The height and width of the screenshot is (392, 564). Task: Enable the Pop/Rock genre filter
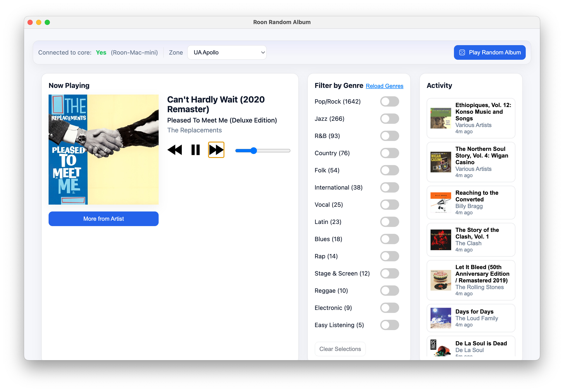point(389,101)
